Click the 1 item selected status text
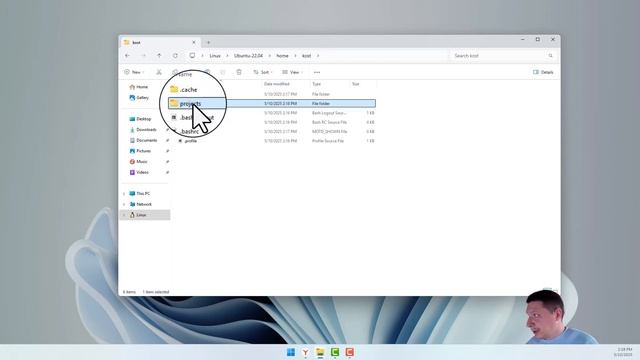The height and width of the screenshot is (360, 640). 156,292
